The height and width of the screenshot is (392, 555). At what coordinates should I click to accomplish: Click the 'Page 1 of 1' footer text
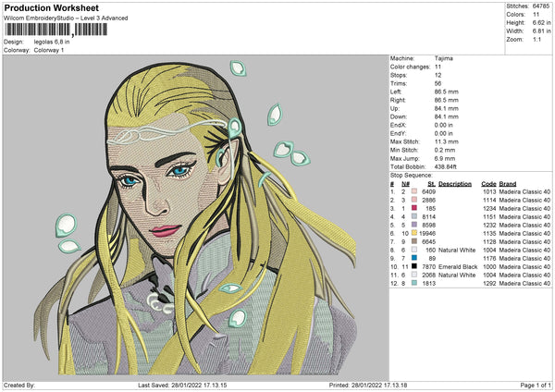pyautogui.click(x=534, y=386)
